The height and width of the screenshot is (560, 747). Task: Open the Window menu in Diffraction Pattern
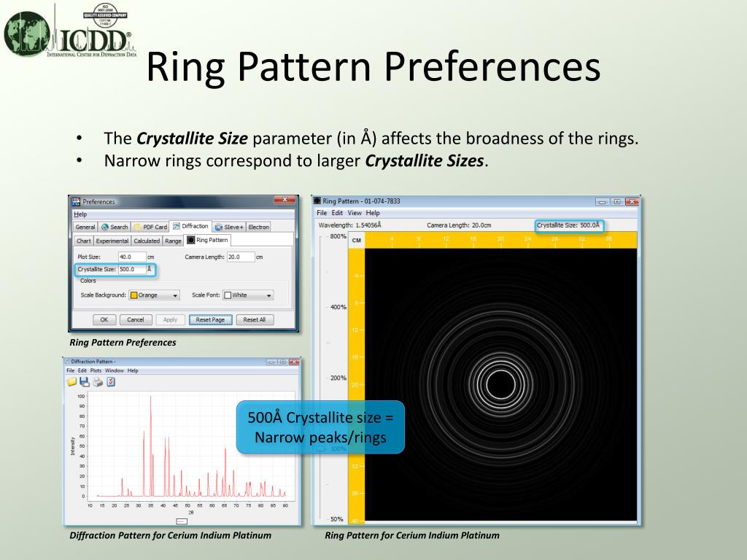[x=115, y=370]
